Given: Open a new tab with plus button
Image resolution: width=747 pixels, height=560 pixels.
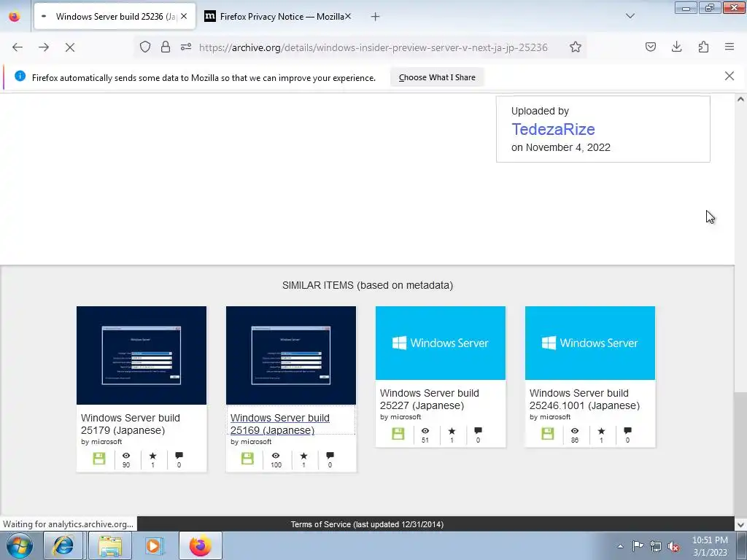Looking at the screenshot, I should (376, 17).
